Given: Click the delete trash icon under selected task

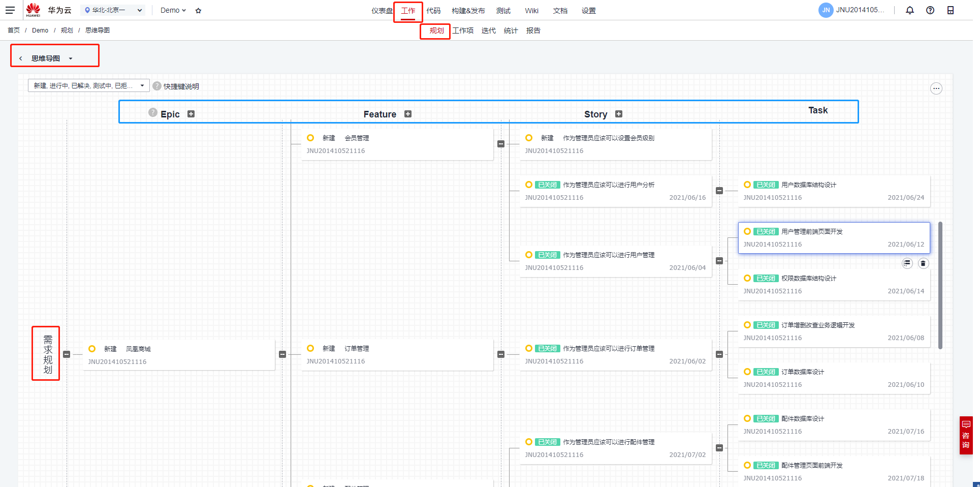Looking at the screenshot, I should pyautogui.click(x=924, y=263).
